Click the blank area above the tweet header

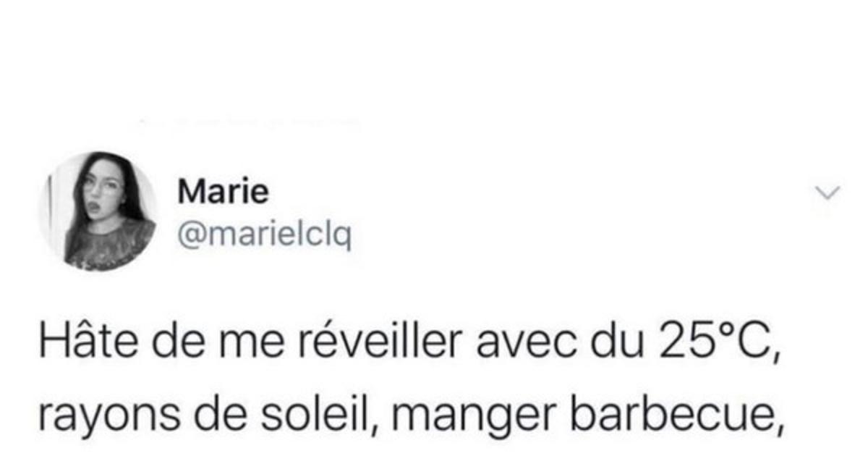[x=434, y=58]
